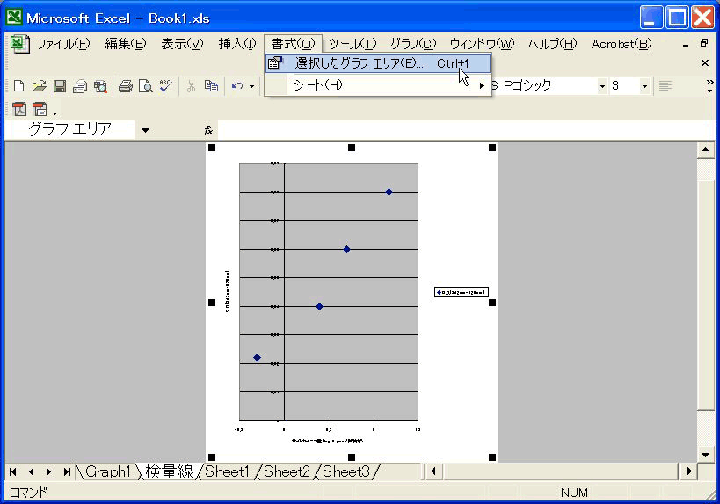Viewport: 720px width, 504px height.
Task: Click the Copy icon in toolbar
Action: coord(211,86)
